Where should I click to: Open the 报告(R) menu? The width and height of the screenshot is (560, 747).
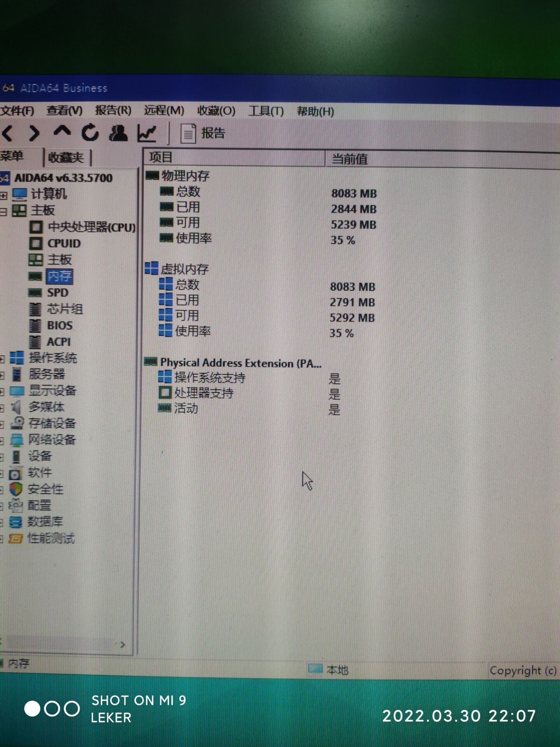click(113, 110)
